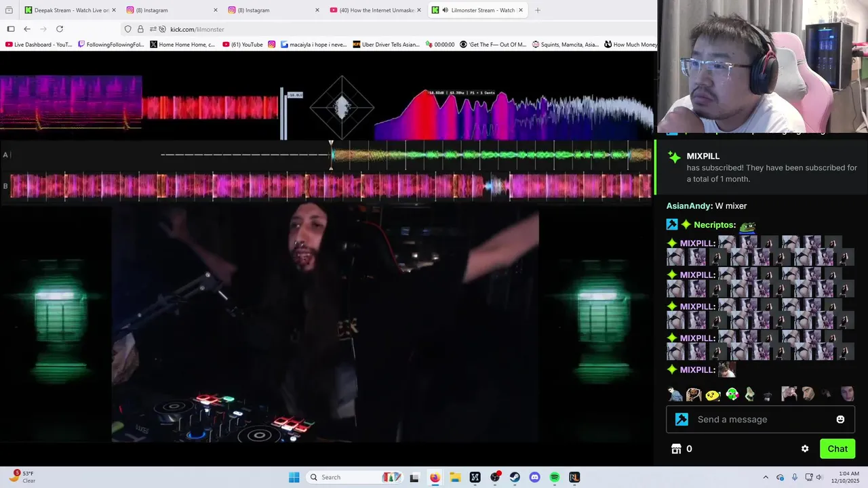Open the 53°F Clear weather widget
This screenshot has height=488, width=868.
(22, 477)
